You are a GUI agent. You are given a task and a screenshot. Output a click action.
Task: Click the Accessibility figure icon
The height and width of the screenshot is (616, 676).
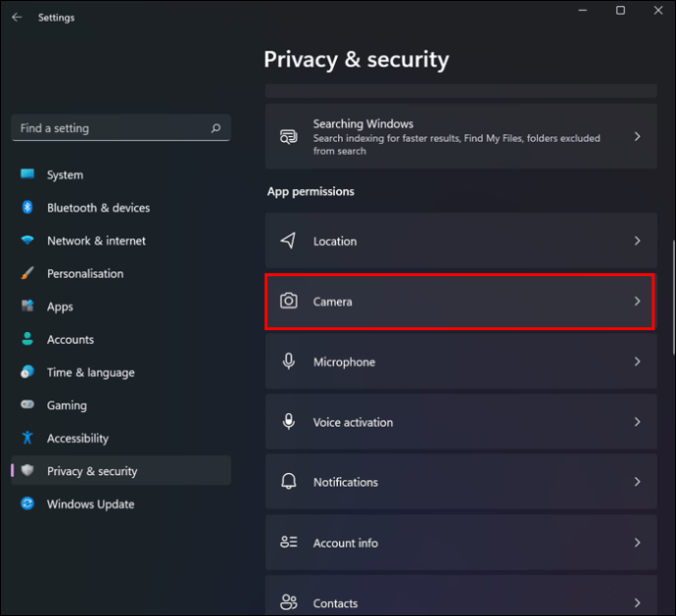27,438
